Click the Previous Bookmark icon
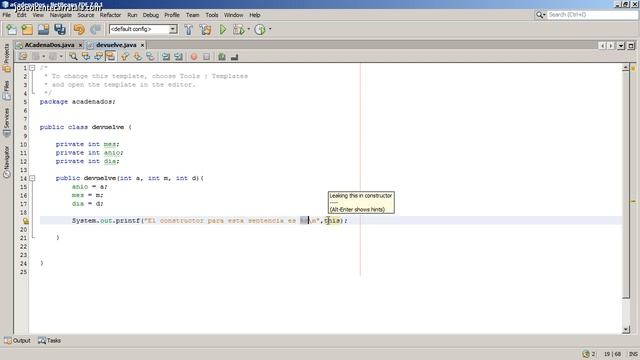The width and height of the screenshot is (640, 360). pos(125,57)
